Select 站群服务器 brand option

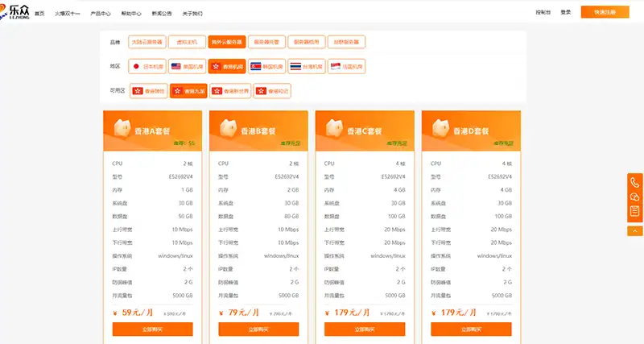pyautogui.click(x=346, y=42)
